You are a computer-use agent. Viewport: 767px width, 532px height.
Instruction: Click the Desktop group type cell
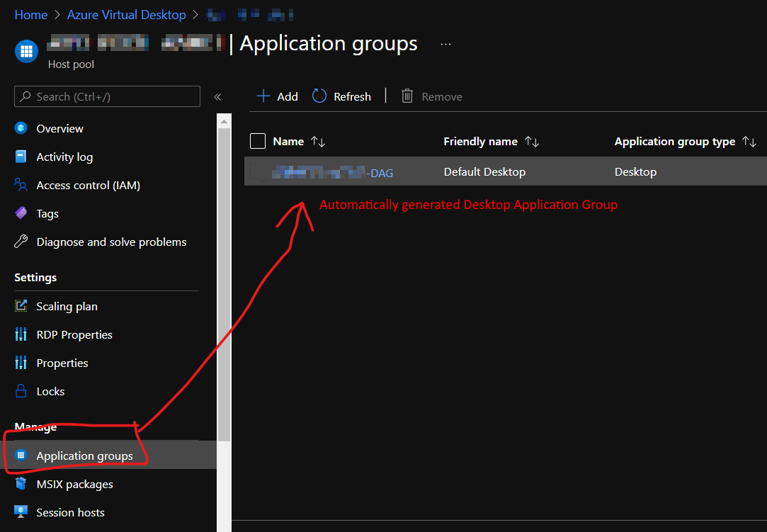(635, 172)
